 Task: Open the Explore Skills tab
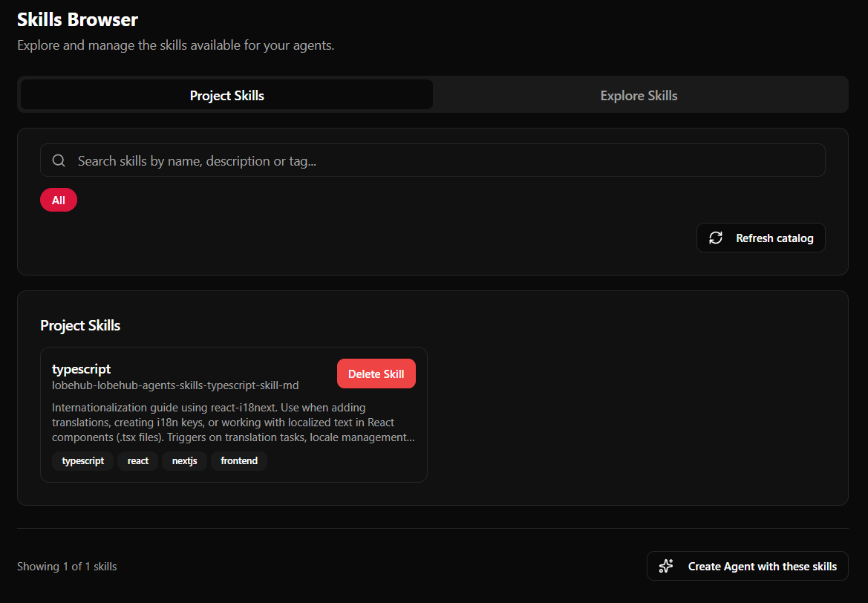(x=639, y=95)
